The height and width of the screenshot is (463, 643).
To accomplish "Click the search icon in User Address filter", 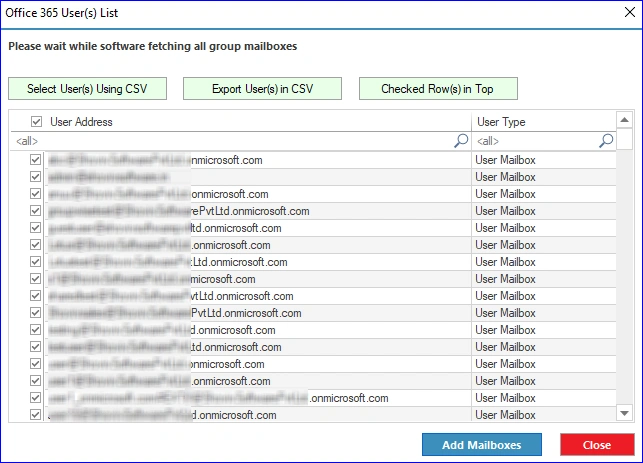I will pyautogui.click(x=461, y=141).
